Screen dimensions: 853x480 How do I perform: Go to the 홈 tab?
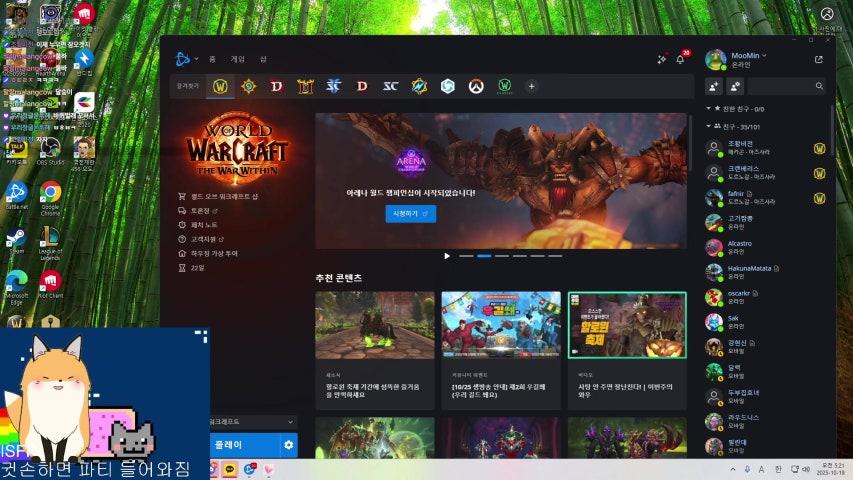click(212, 59)
